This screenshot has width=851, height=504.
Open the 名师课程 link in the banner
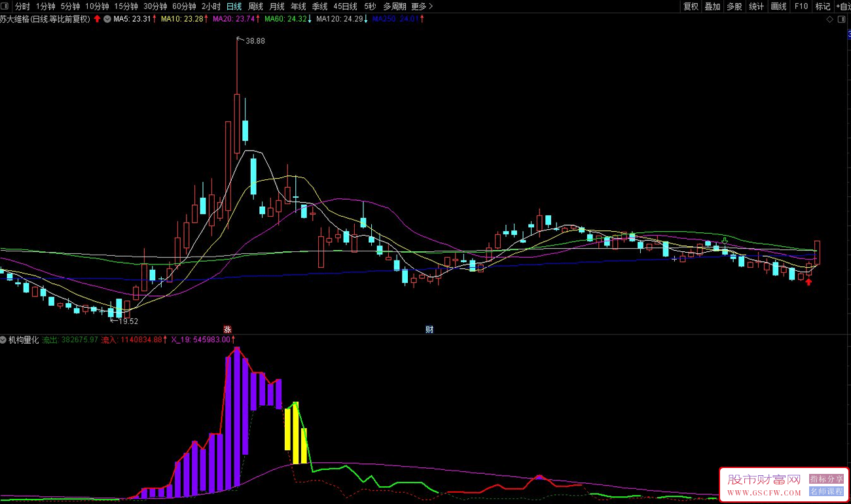tap(826, 491)
